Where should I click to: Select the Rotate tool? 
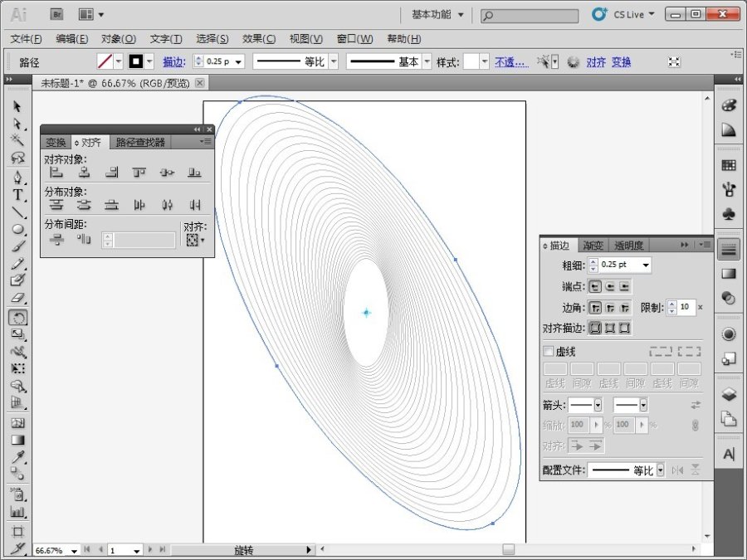(17, 318)
